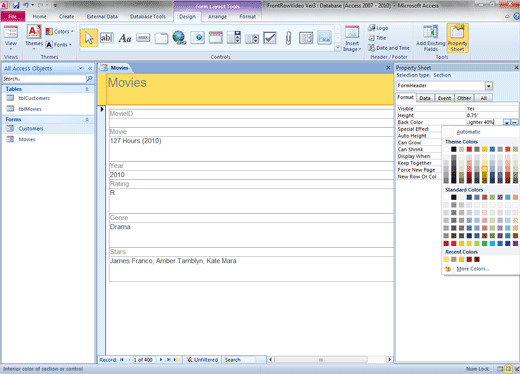The height and width of the screenshot is (374, 520).
Task: Toggle the Unfiltered filter indicator
Action: 202,360
